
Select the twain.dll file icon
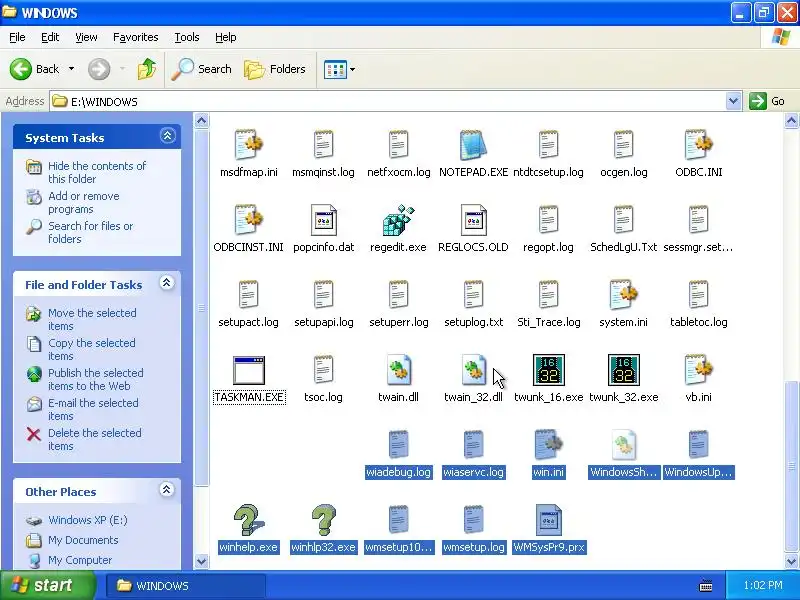tap(398, 370)
